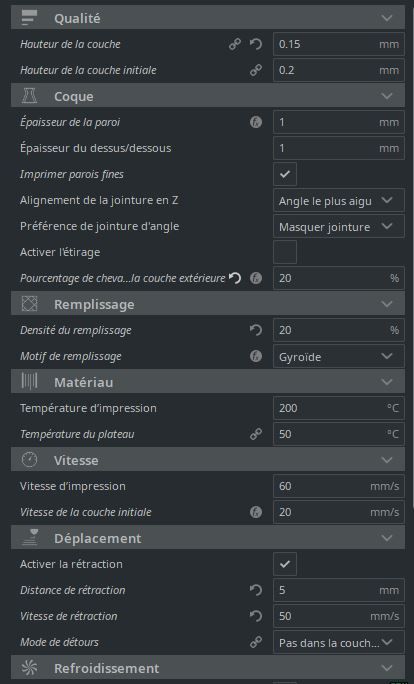This screenshot has width=414, height=684.
Task: Click link icon beside Température du plateau
Action: tap(256, 434)
